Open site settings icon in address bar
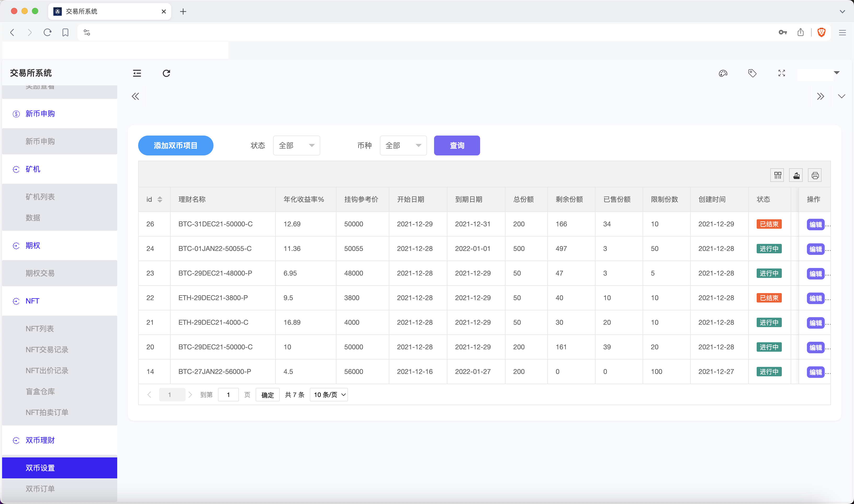This screenshot has width=854, height=504. [x=87, y=32]
